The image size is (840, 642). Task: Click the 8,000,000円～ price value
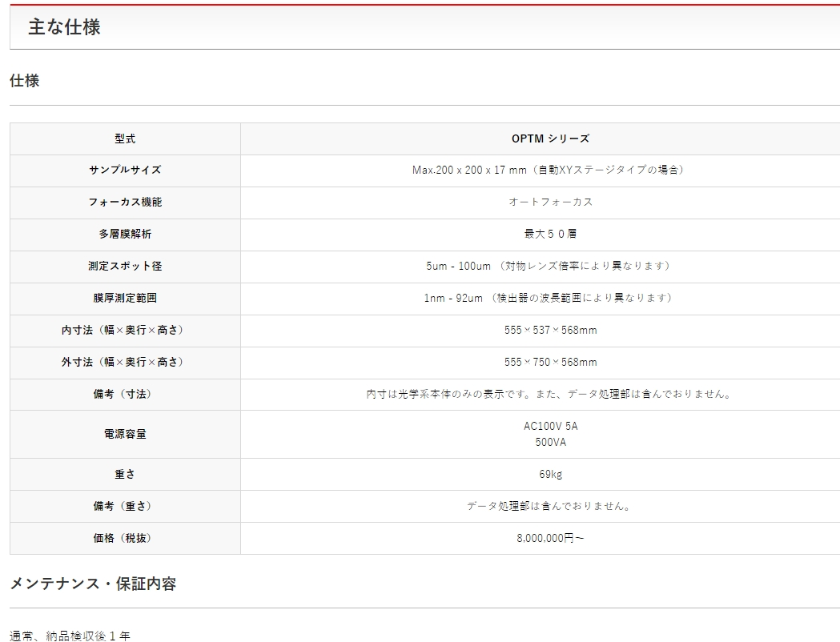click(550, 538)
